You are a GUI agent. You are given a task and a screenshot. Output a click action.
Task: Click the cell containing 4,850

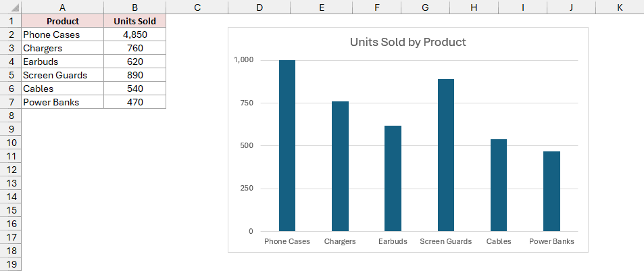point(134,34)
